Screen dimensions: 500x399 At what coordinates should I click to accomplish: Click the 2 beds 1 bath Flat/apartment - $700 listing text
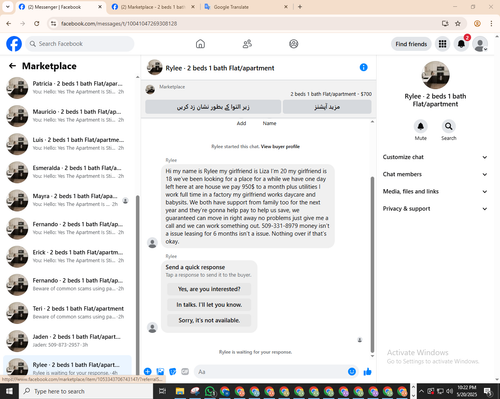pos(331,94)
